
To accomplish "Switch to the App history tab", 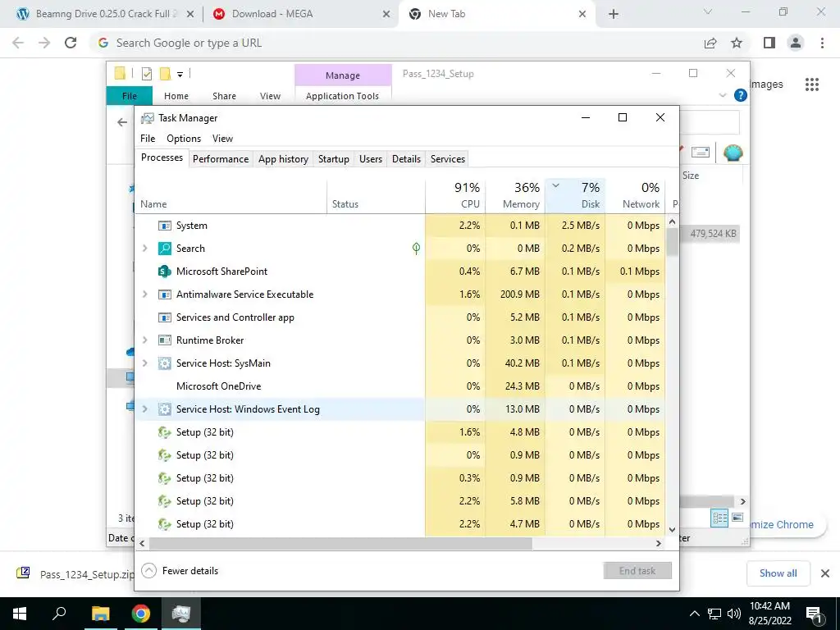I will pos(283,159).
